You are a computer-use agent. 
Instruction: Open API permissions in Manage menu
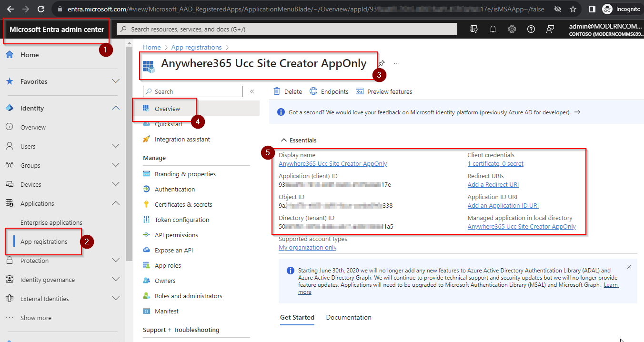[x=176, y=235]
